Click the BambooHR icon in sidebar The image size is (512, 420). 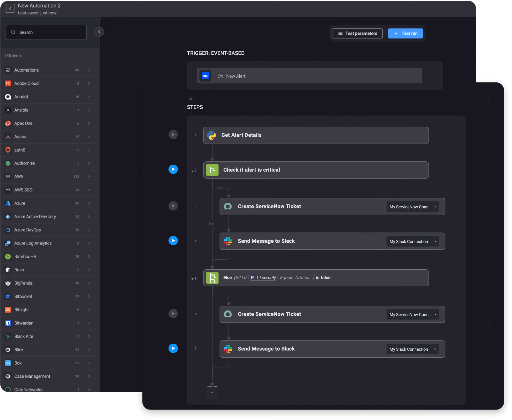[x=8, y=257]
